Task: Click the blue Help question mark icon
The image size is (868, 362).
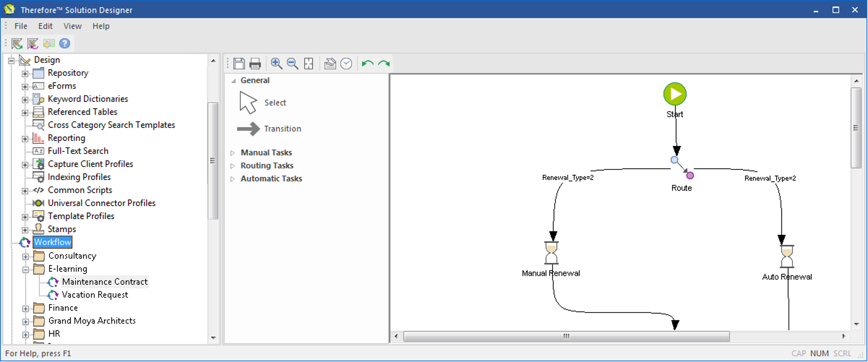Action: [x=65, y=44]
